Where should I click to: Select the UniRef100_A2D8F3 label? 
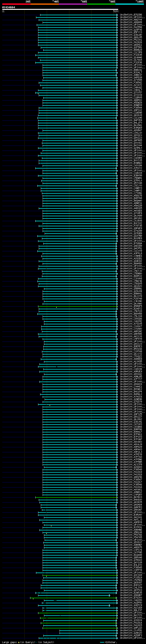click(x=131, y=635)
